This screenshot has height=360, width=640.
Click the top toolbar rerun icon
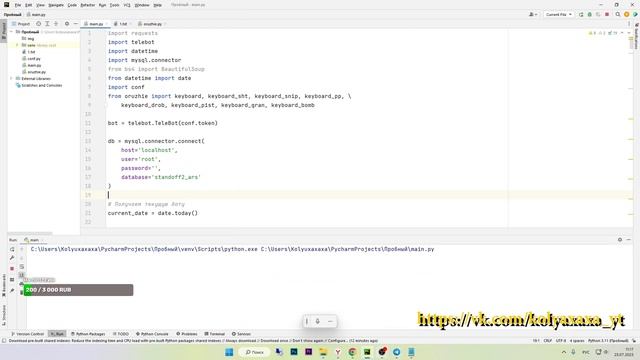[581, 14]
